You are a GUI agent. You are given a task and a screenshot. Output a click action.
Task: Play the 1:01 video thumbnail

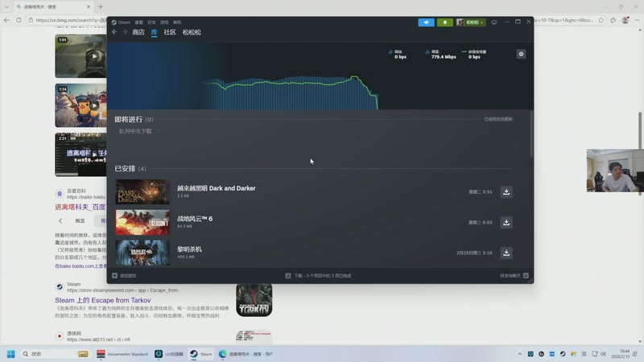click(80, 56)
